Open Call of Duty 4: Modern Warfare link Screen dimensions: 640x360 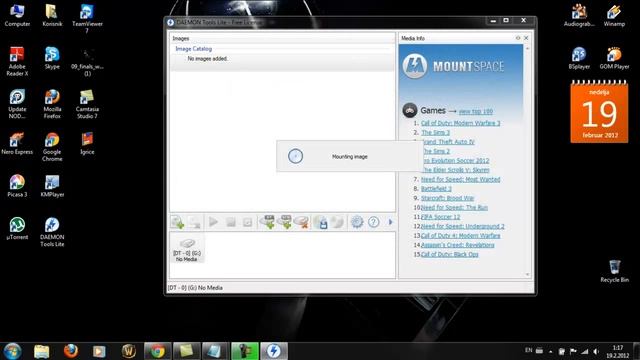coord(460,236)
